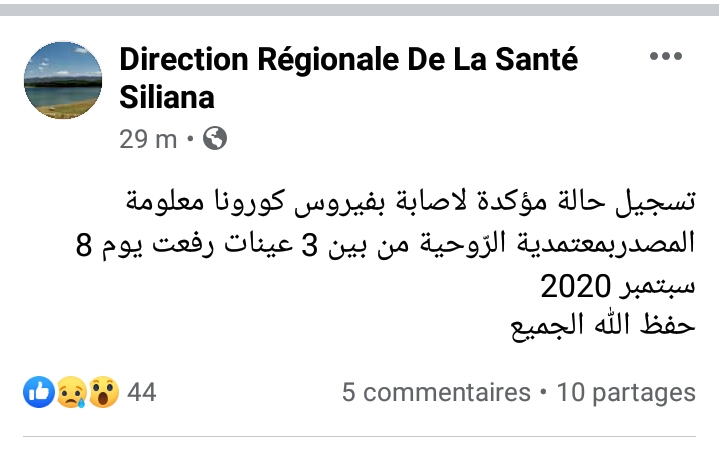Image resolution: width=719 pixels, height=451 pixels.
Task: Click the sad crying reaction emoji
Action: click(69, 393)
